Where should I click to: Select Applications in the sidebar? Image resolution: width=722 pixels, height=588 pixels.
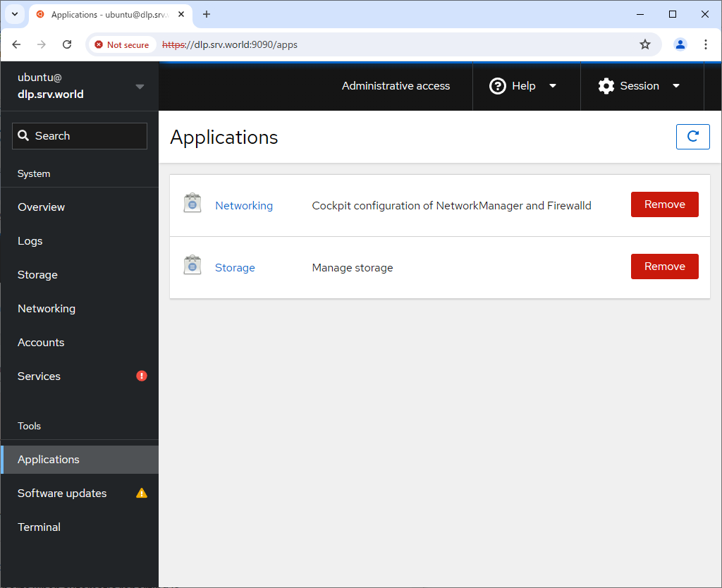tap(79, 460)
